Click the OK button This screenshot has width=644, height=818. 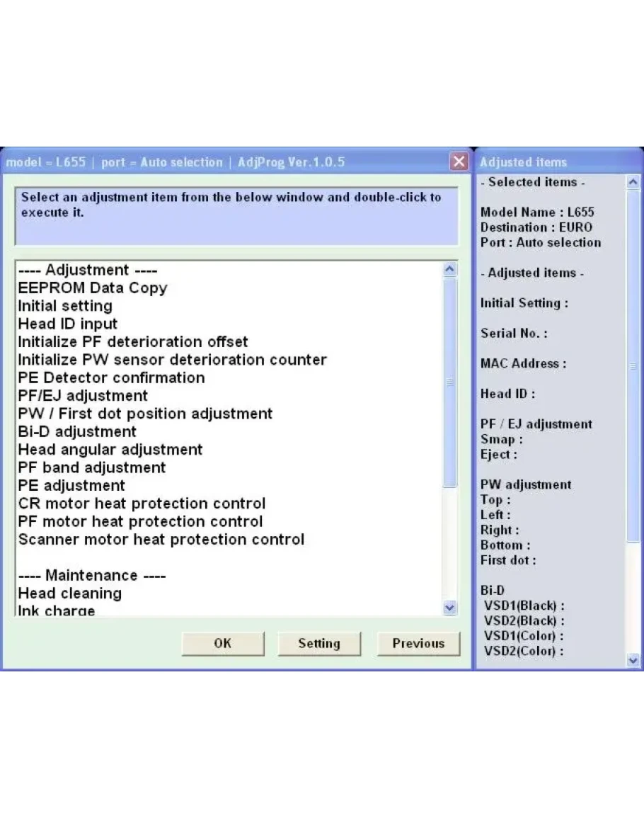click(x=222, y=643)
